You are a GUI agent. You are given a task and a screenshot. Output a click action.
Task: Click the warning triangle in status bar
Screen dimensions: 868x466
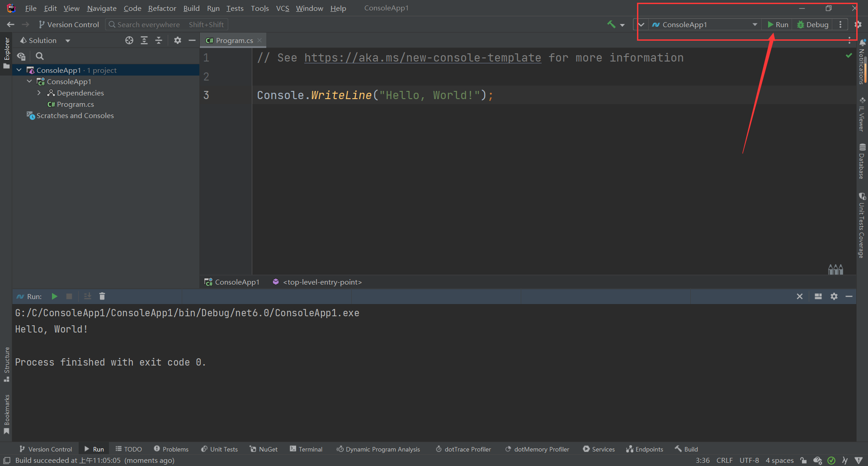tap(859, 461)
